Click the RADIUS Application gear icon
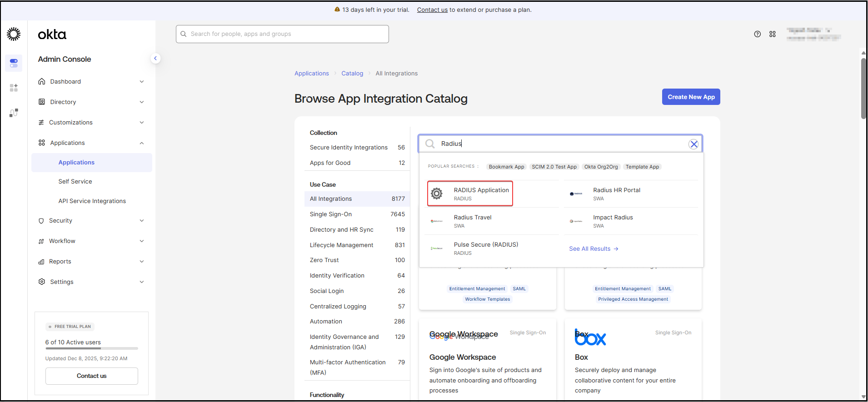Viewport: 868px width, 402px height. pos(437,194)
